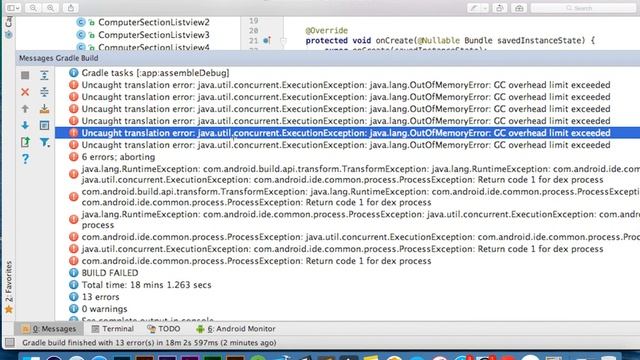Collapse the onCreate method fold marker
Screen dimensions: 640x360
(283, 40)
